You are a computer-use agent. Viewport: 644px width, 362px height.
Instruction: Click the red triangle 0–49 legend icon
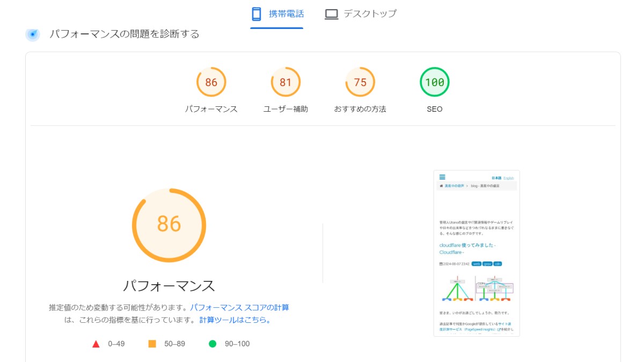(96, 344)
